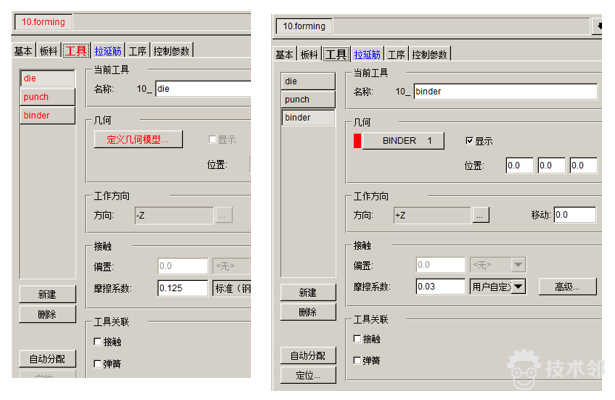
Task: Expand the <无> offset dropdown in left panel
Action: 231,265
